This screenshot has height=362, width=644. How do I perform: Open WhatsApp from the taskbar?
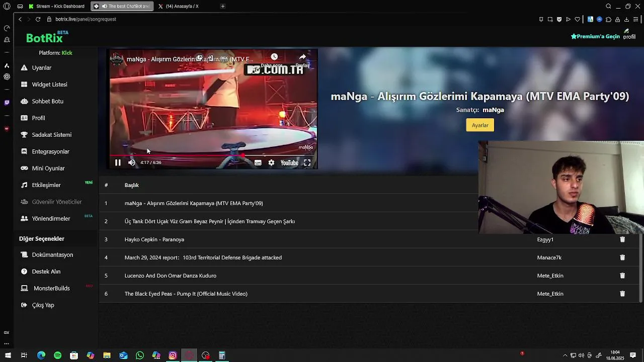click(140, 355)
